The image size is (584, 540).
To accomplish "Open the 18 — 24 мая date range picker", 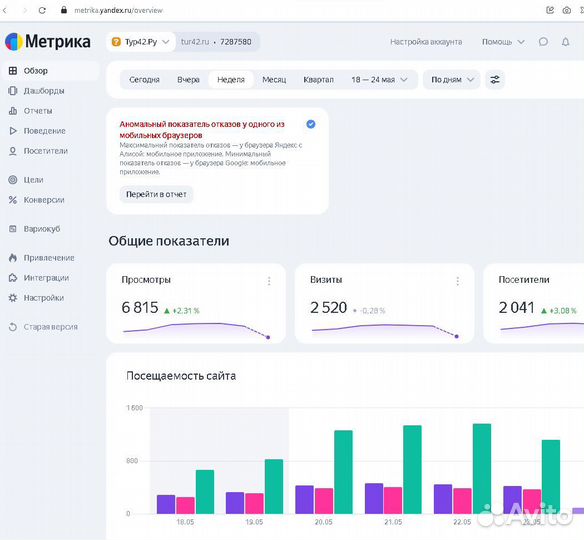I will click(379, 80).
